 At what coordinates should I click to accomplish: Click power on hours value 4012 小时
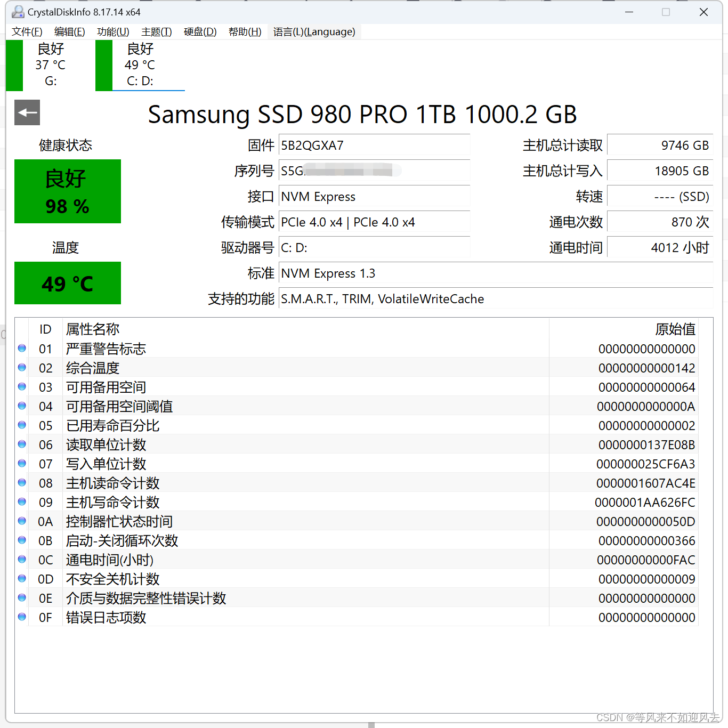660,247
